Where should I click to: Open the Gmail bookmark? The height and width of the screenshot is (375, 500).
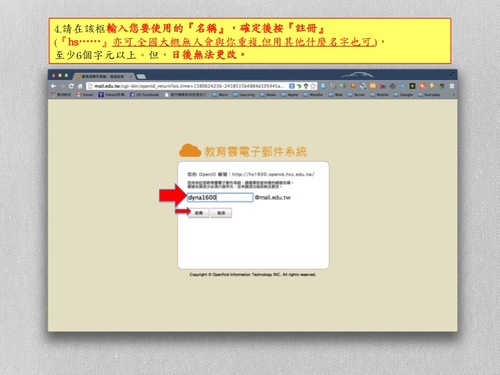[85, 95]
